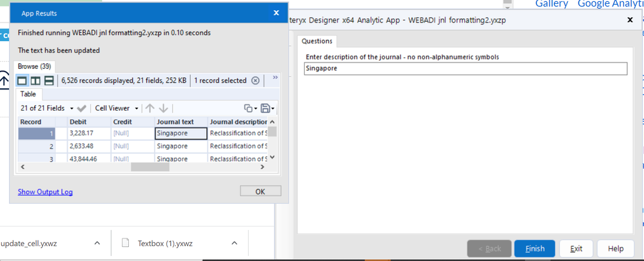This screenshot has height=261, width=644.
Task: Move to next record with down arrow
Action: tap(164, 108)
